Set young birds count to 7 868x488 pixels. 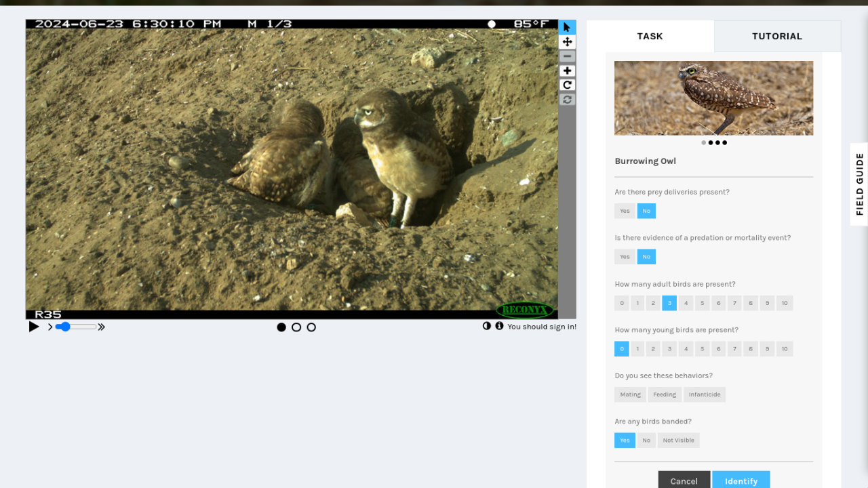pyautogui.click(x=734, y=349)
